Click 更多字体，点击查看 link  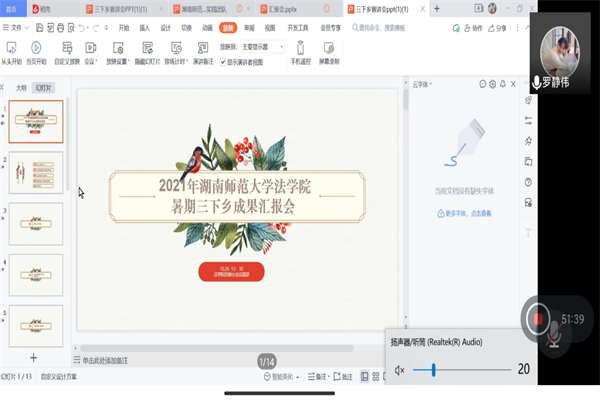(x=464, y=214)
